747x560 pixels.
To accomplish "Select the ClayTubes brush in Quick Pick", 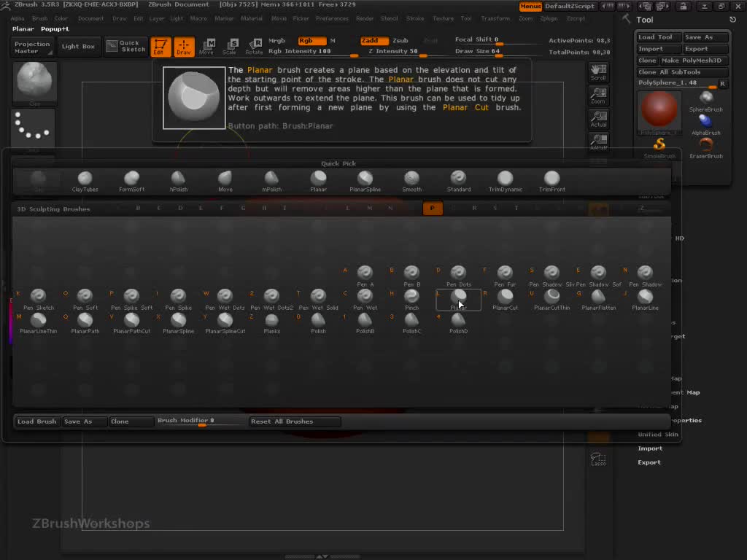I will (85, 182).
